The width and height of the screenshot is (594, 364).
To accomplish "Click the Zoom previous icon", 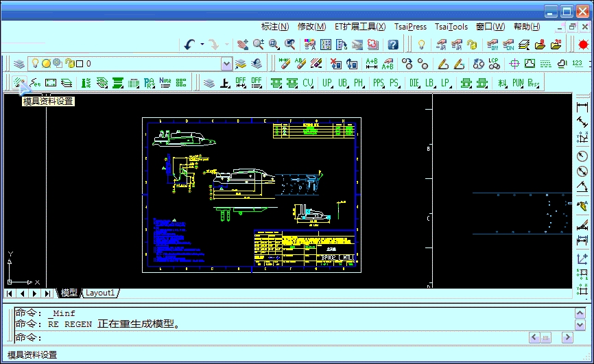I will click(290, 45).
